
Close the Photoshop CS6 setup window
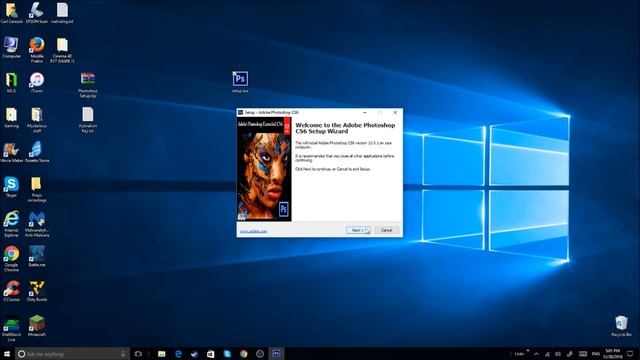[395, 112]
